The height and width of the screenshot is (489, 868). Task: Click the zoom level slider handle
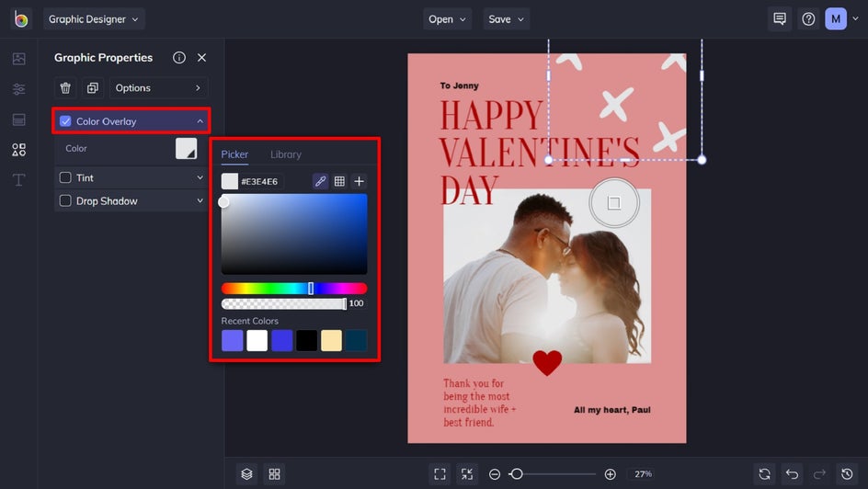point(517,474)
